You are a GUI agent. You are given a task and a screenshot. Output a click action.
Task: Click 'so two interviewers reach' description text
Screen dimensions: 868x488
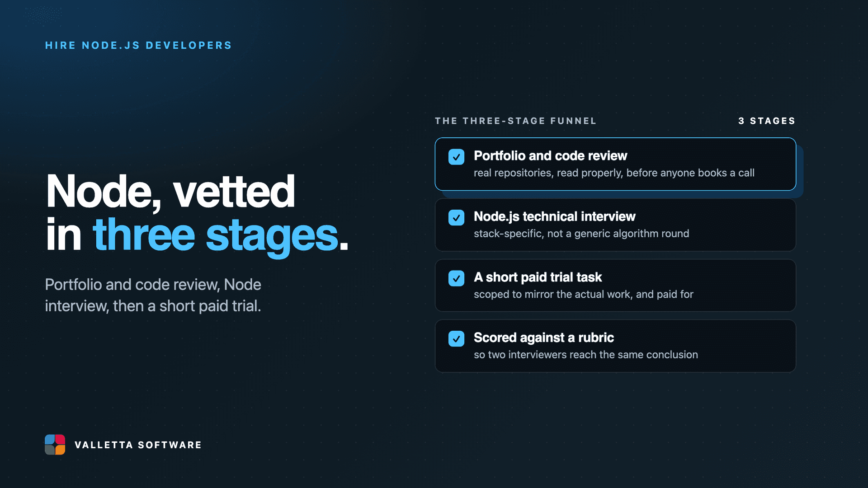(x=586, y=355)
